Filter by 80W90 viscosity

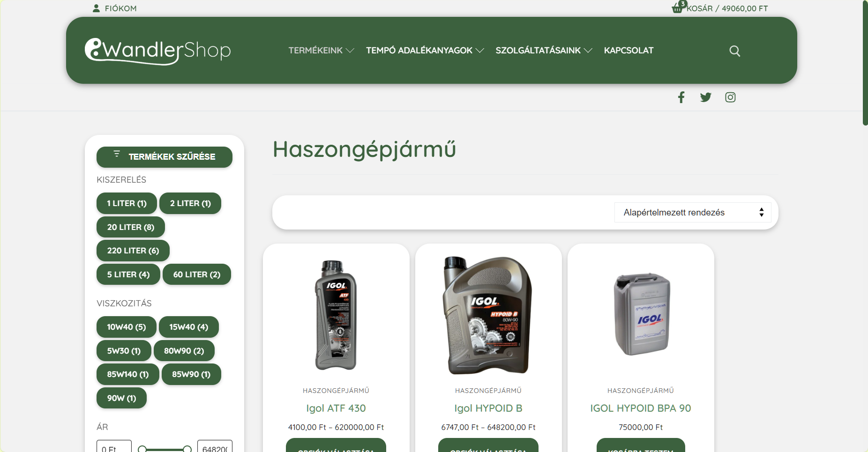click(184, 351)
